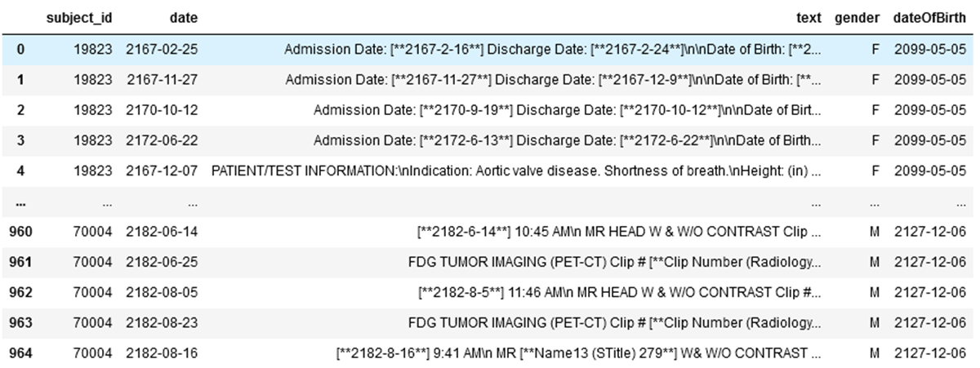Click the subject_id column header

79,17
